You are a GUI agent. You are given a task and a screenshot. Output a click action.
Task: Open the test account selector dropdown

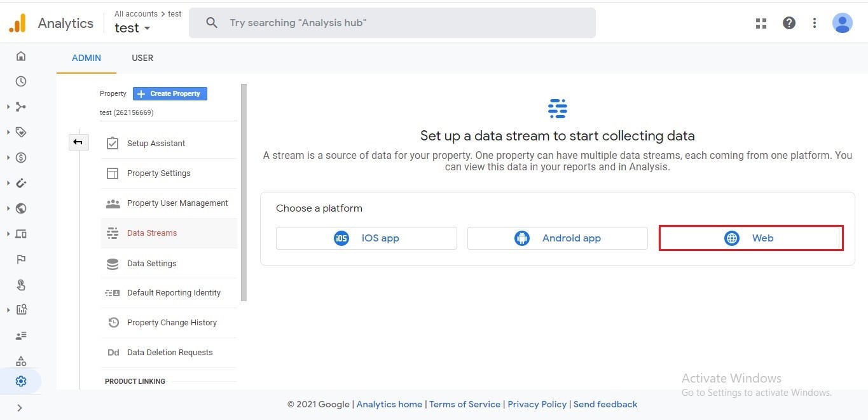click(x=132, y=29)
